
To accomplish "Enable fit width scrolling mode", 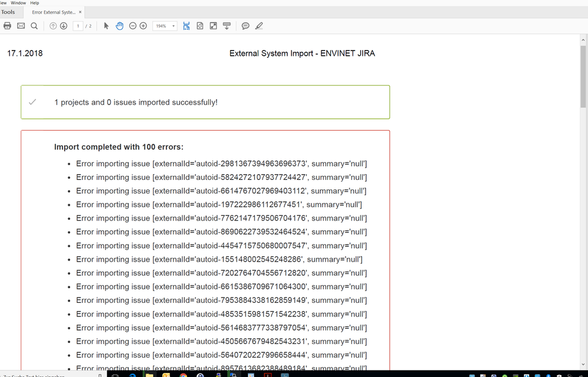I will click(187, 26).
